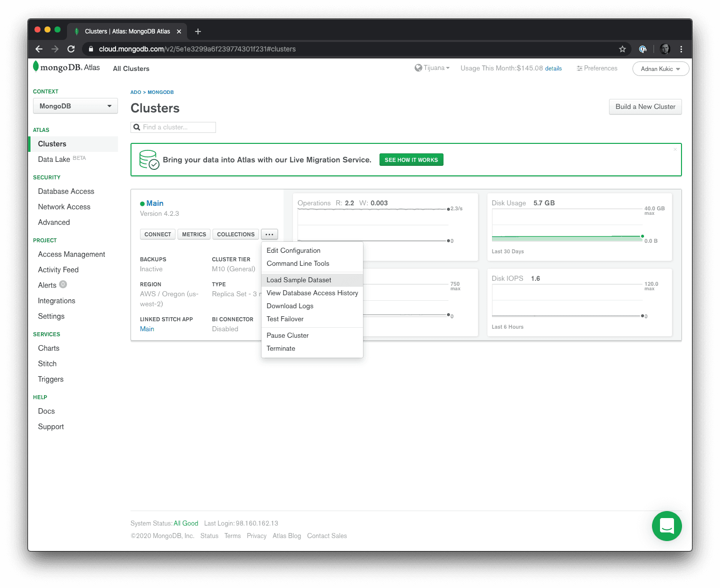Choose Pause Cluster in the menu

click(x=287, y=336)
